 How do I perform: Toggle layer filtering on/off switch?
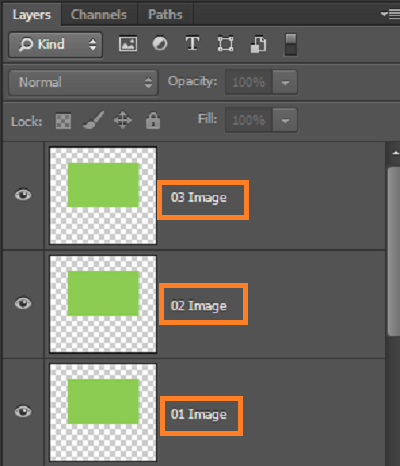(x=291, y=44)
